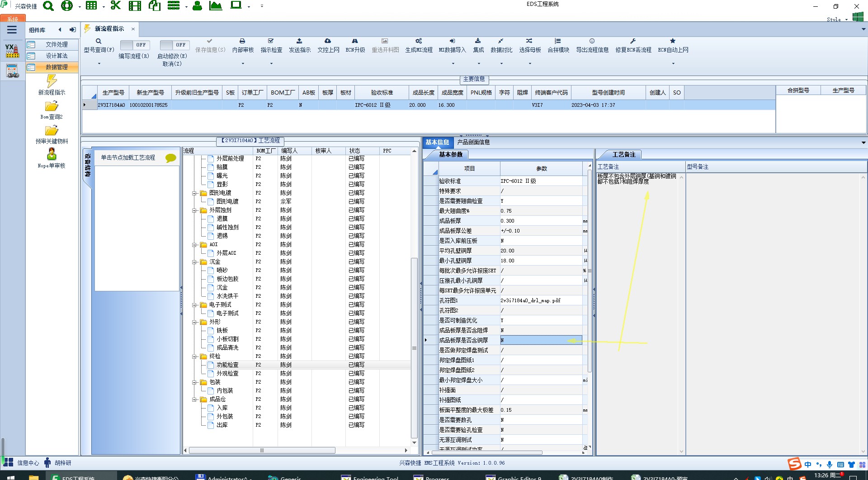868x480 pixels.
Task: Select the 工艺备注 tab
Action: (624, 155)
